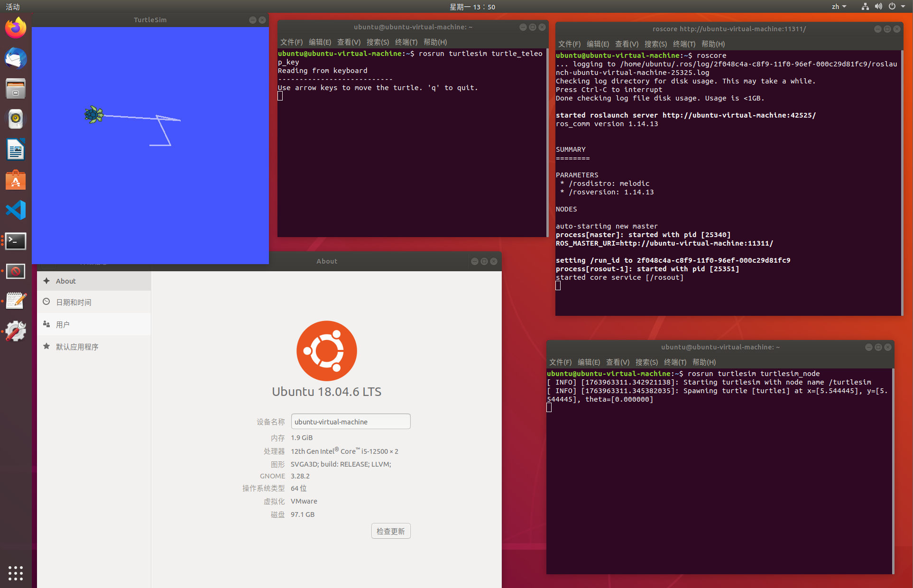Open Rhythmbox music player in dock
Image resolution: width=913 pixels, height=588 pixels.
(x=16, y=119)
